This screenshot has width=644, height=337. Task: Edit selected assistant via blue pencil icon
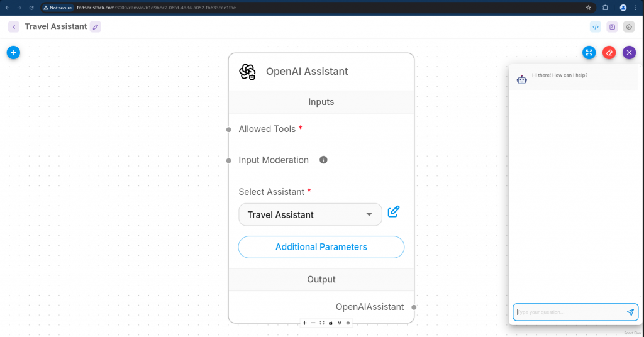tap(394, 212)
